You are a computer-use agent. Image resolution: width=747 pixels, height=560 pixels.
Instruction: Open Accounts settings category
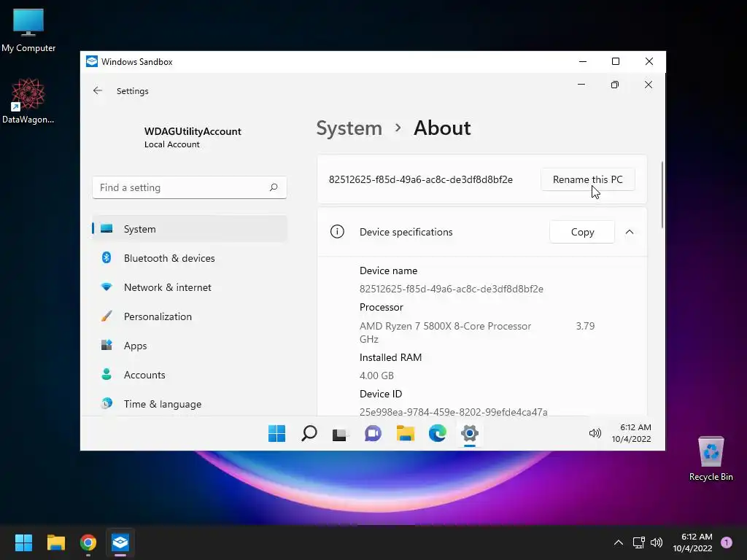[x=190, y=375]
